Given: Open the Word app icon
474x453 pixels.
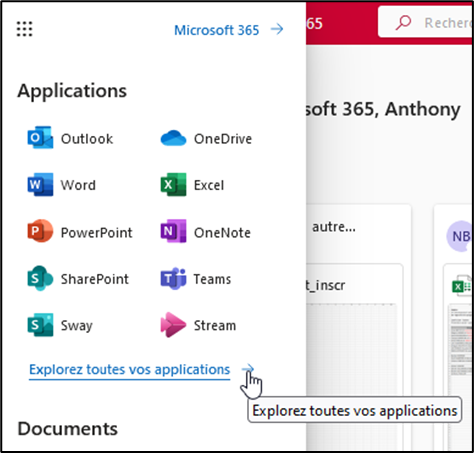Looking at the screenshot, I should [40, 184].
